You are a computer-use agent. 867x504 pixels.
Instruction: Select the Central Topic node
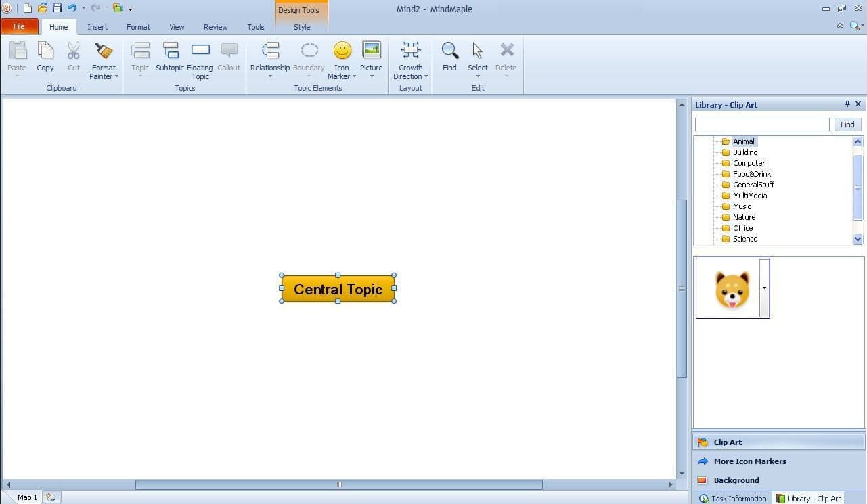click(338, 289)
